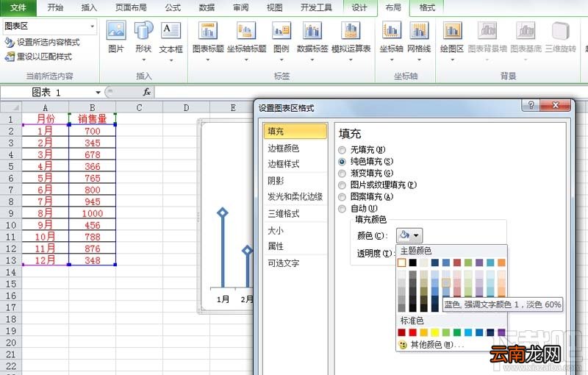Select 边框颜色 category in dialog

click(x=295, y=149)
